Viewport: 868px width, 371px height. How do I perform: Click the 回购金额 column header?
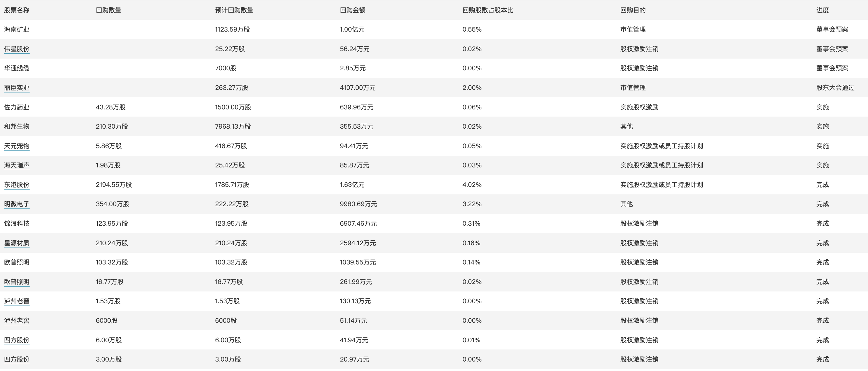pos(352,10)
